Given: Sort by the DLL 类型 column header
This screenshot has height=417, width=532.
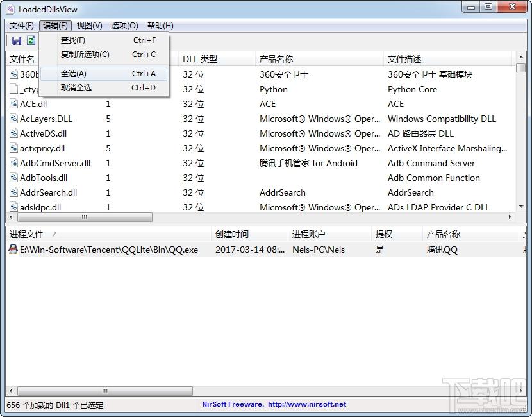Looking at the screenshot, I should [x=217, y=59].
